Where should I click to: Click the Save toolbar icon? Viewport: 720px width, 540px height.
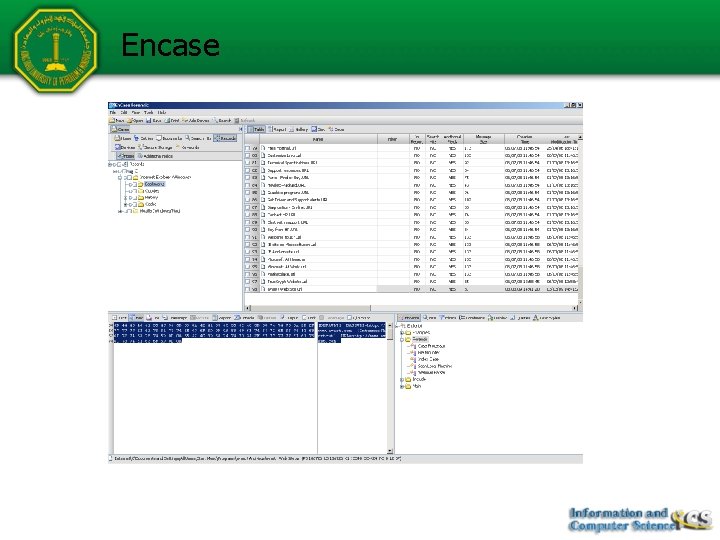(154, 121)
